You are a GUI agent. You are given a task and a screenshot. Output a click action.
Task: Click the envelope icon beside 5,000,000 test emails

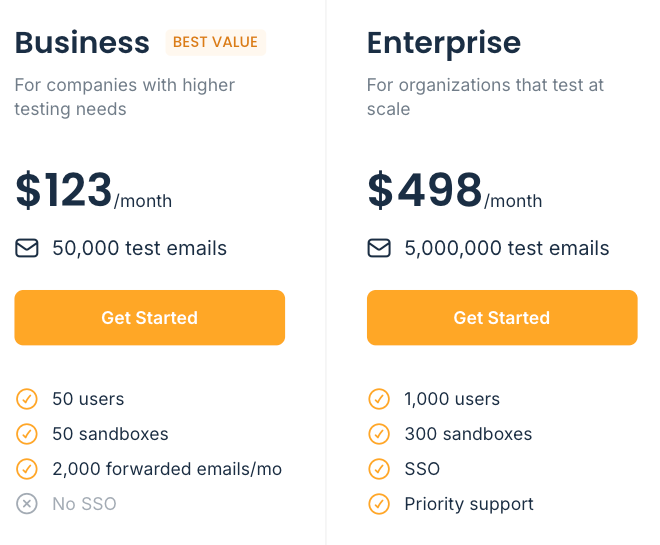[x=379, y=248]
